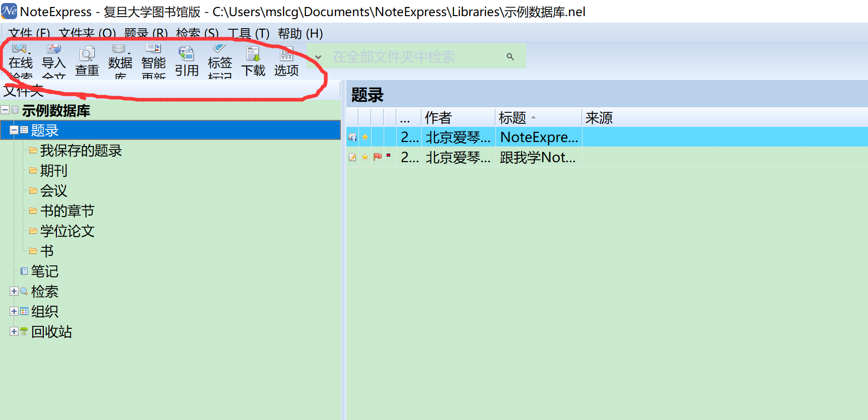Select the 会议 folder
The image size is (868, 420).
(x=54, y=190)
